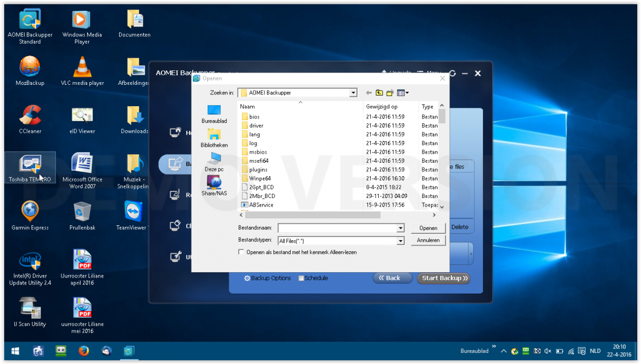Select the lang folder in the file list

254,134
